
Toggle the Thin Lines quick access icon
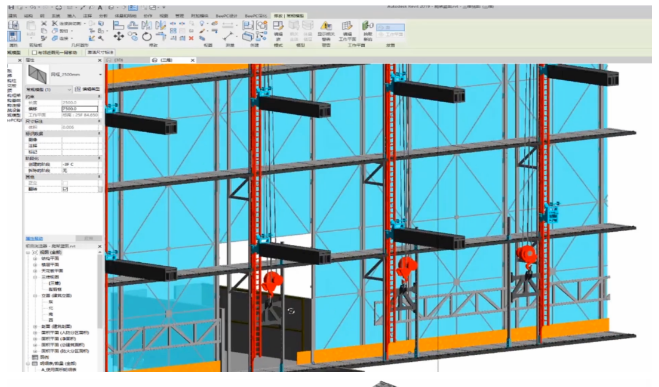pyautogui.click(x=133, y=8)
